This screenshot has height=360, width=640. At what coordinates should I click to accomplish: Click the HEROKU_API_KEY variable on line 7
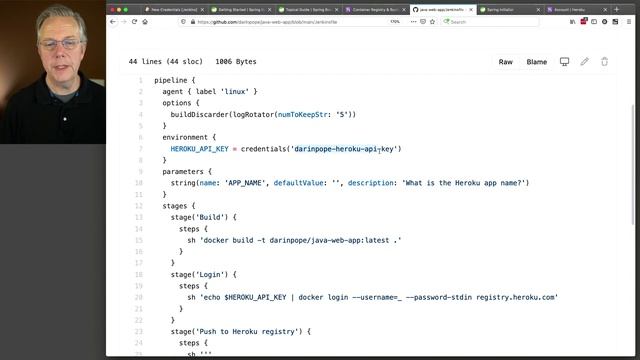tap(200, 149)
